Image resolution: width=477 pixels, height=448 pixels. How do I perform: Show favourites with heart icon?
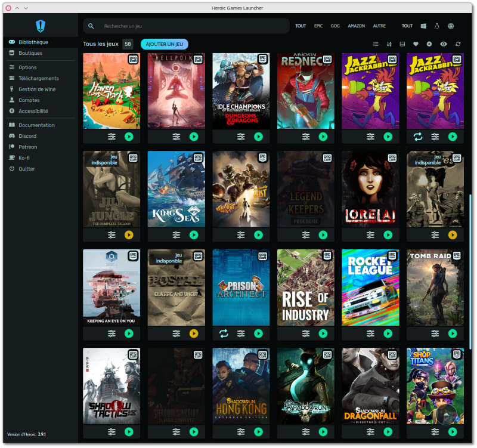point(416,44)
